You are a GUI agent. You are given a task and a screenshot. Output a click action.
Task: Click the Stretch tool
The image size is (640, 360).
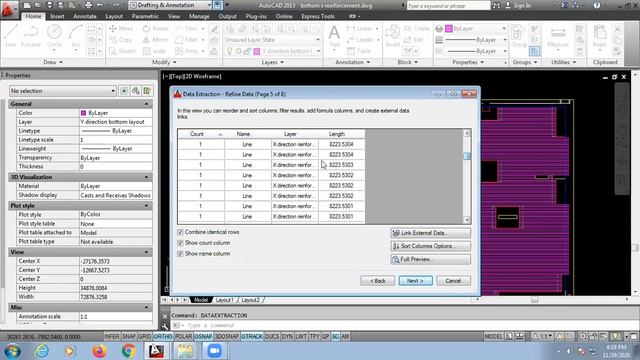pyautogui.click(x=122, y=51)
